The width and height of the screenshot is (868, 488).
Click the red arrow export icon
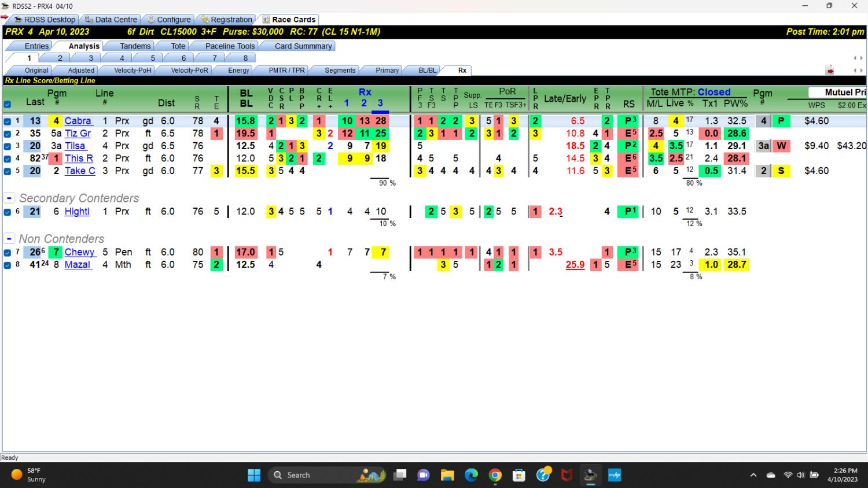pos(830,71)
